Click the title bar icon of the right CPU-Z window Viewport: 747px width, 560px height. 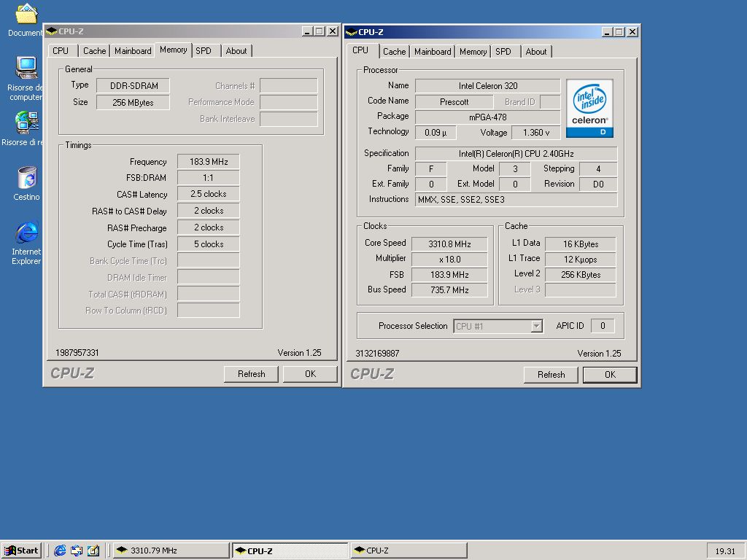pyautogui.click(x=351, y=32)
